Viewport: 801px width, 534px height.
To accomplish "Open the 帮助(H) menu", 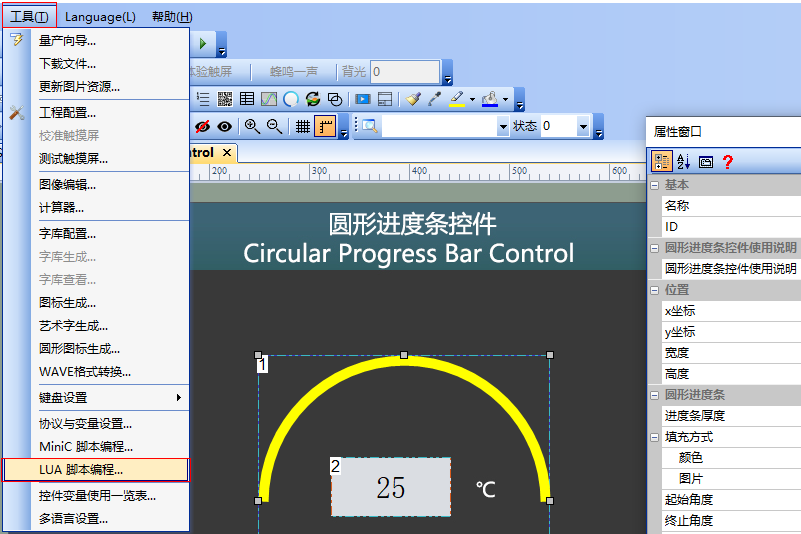I will click(x=172, y=17).
